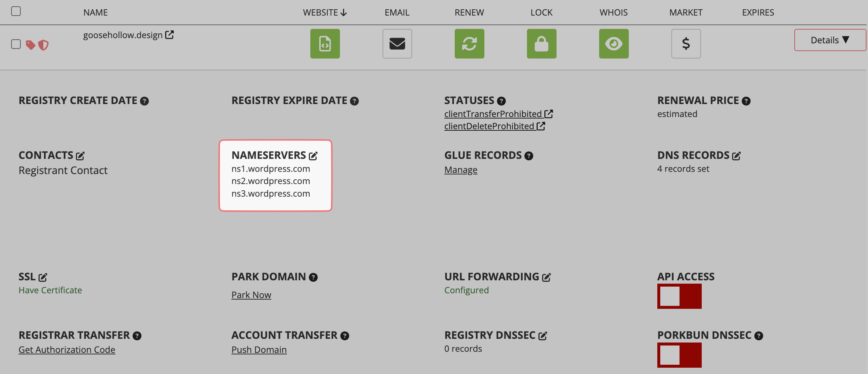The height and width of the screenshot is (374, 868).
Task: Select ns3.wordpress.com nameserver entry
Action: coord(271,193)
